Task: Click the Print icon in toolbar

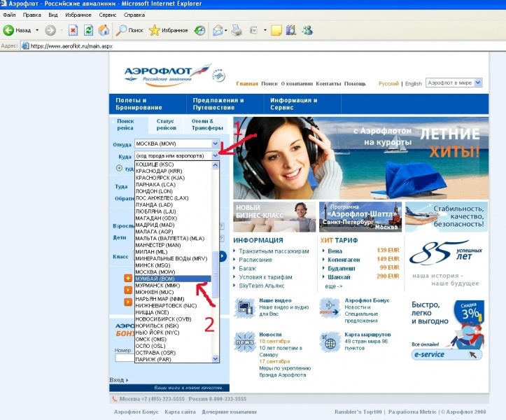Action: (237, 31)
